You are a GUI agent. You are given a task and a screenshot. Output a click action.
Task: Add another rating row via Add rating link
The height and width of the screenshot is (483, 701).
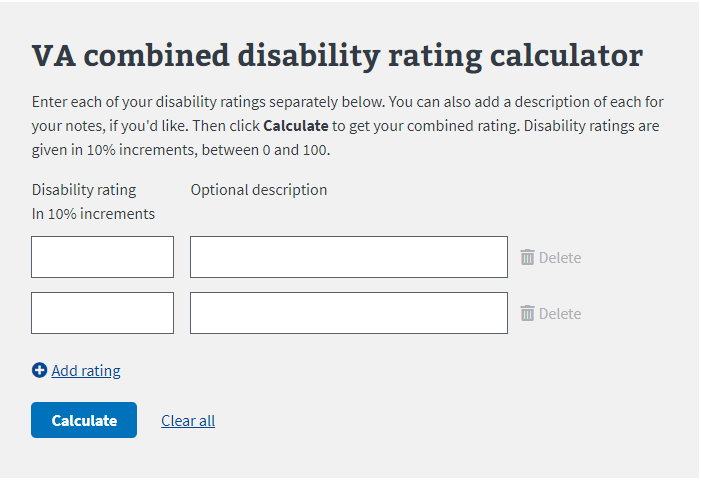click(86, 371)
